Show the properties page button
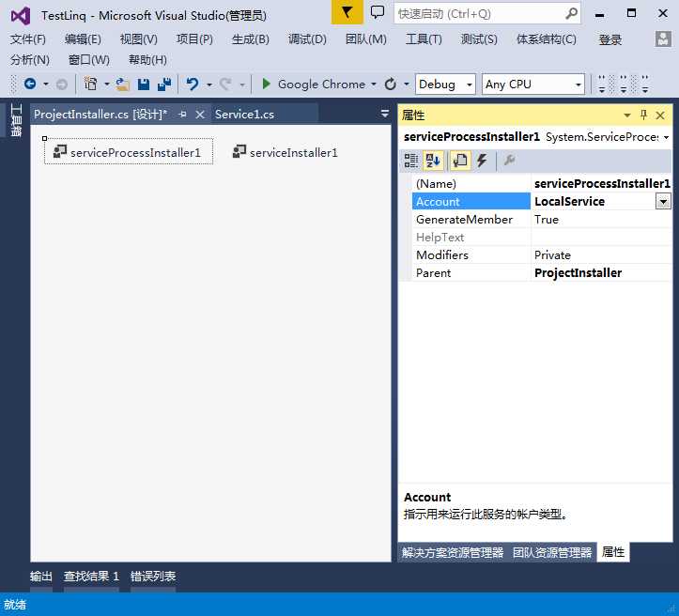 point(460,161)
